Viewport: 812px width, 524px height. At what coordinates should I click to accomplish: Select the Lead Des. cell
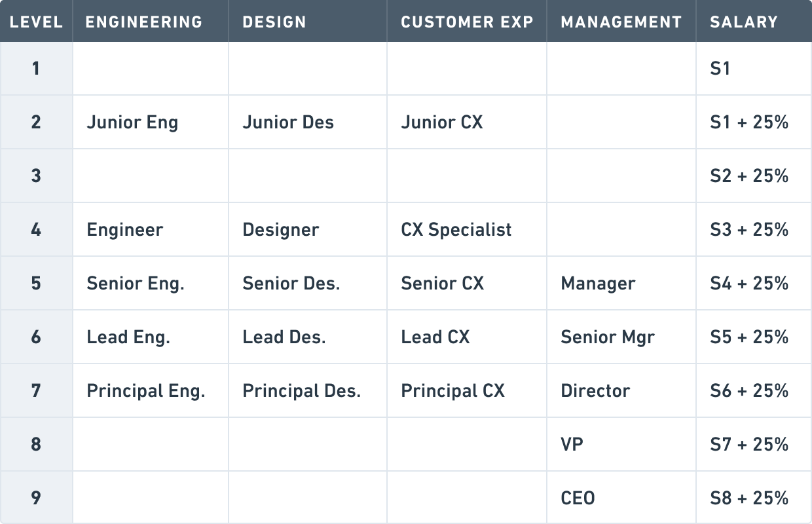[x=284, y=337]
